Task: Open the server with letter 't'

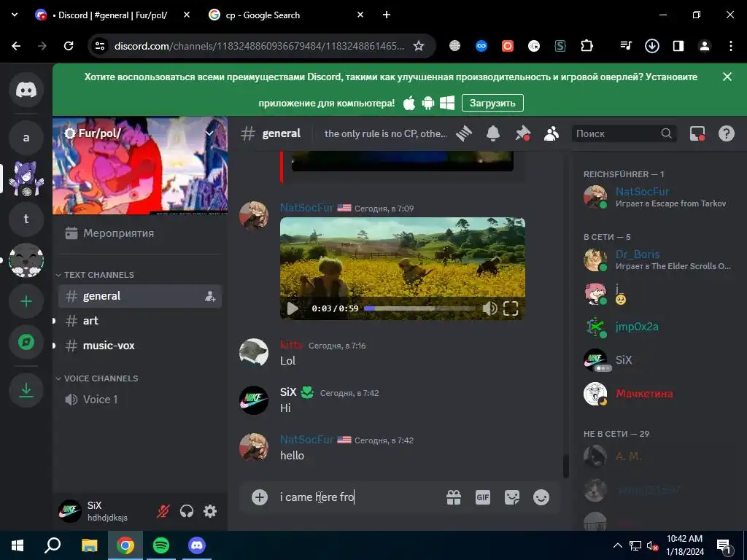Action: point(26,219)
